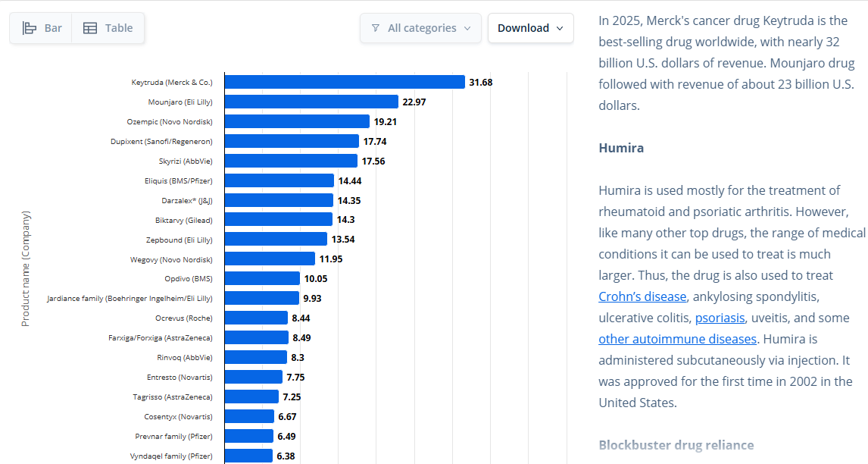Click the Keytruda bar in chart
Viewport: 868px width, 464px height.
[x=345, y=82]
